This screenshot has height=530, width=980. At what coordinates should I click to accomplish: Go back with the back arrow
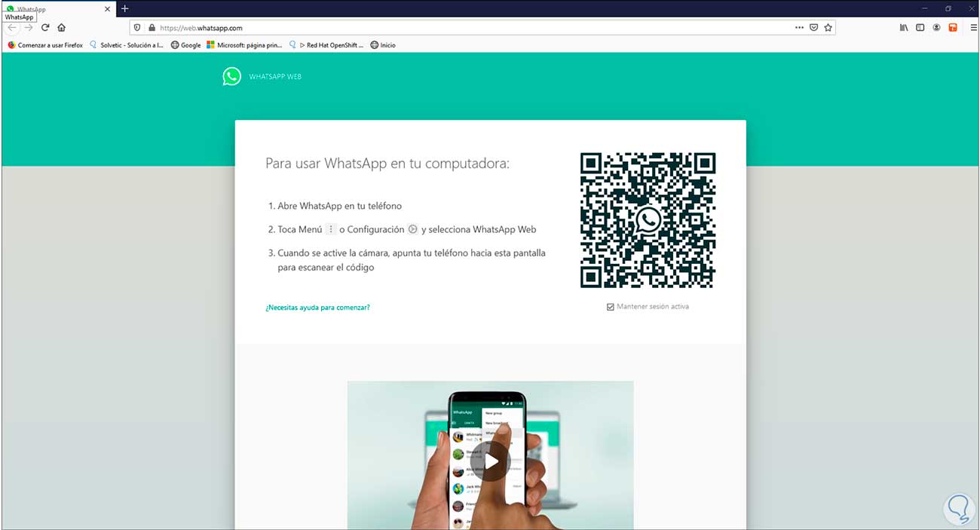11,27
